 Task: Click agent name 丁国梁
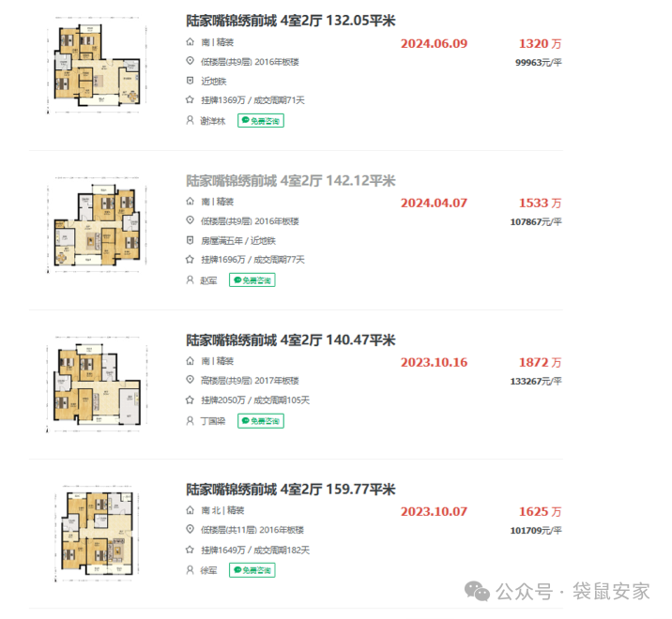(x=214, y=421)
